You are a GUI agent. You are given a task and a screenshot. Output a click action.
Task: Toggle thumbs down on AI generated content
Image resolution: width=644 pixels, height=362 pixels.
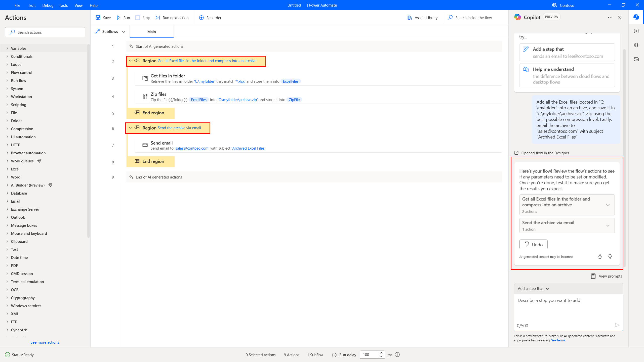click(x=610, y=256)
